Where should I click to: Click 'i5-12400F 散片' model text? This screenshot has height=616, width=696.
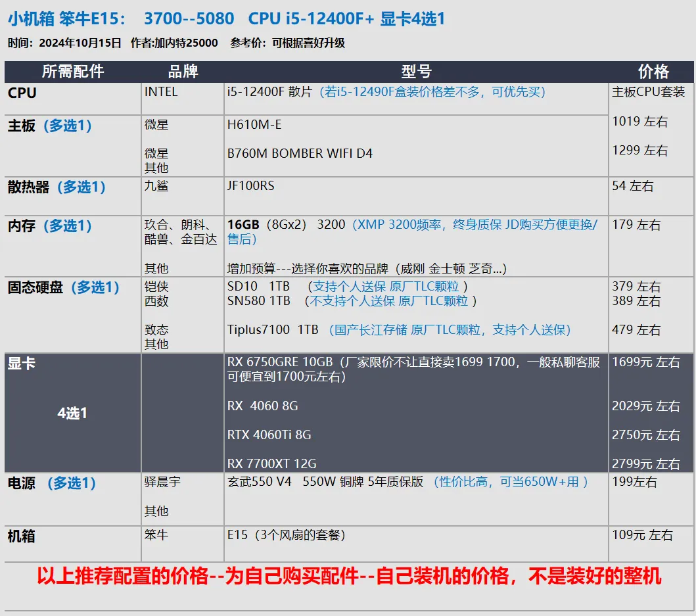[269, 92]
